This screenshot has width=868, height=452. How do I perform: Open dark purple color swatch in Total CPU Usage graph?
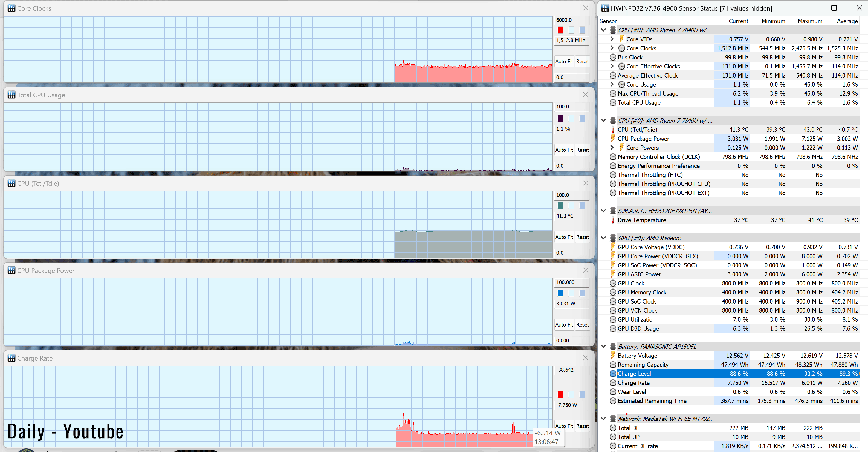(560, 118)
